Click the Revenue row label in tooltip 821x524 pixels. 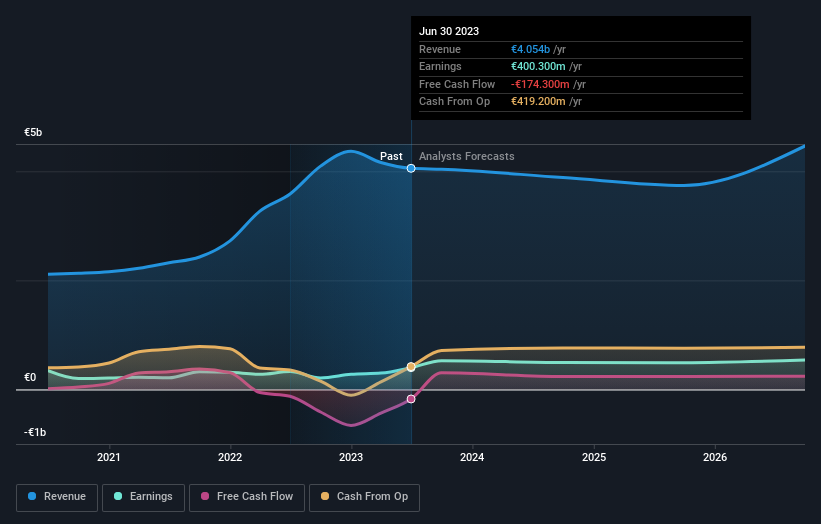440,49
